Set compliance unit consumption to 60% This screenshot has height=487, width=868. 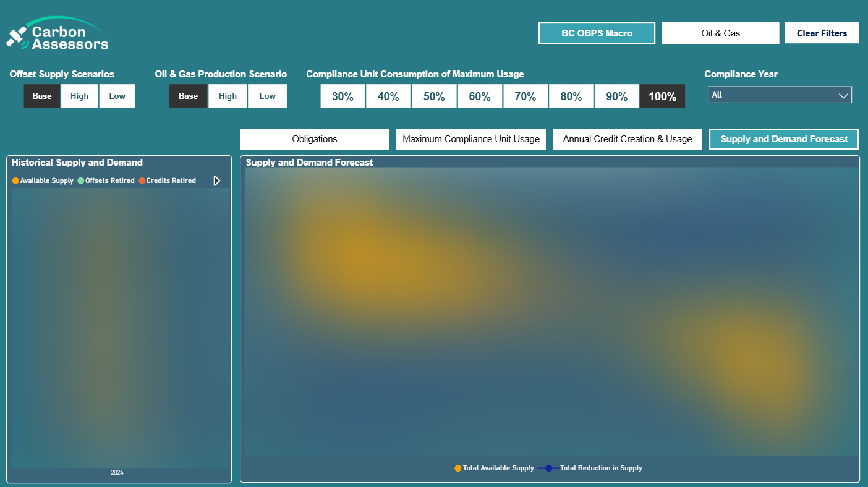point(480,96)
